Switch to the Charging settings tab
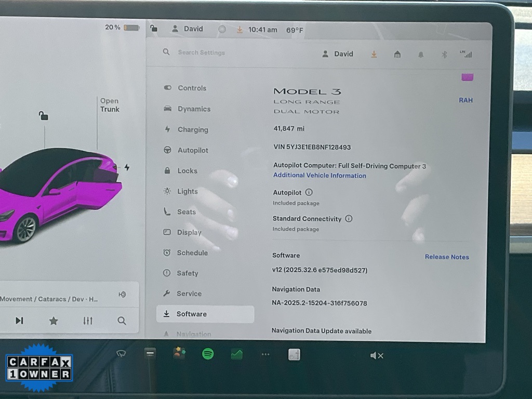Image resolution: width=532 pixels, height=399 pixels. 193,129
